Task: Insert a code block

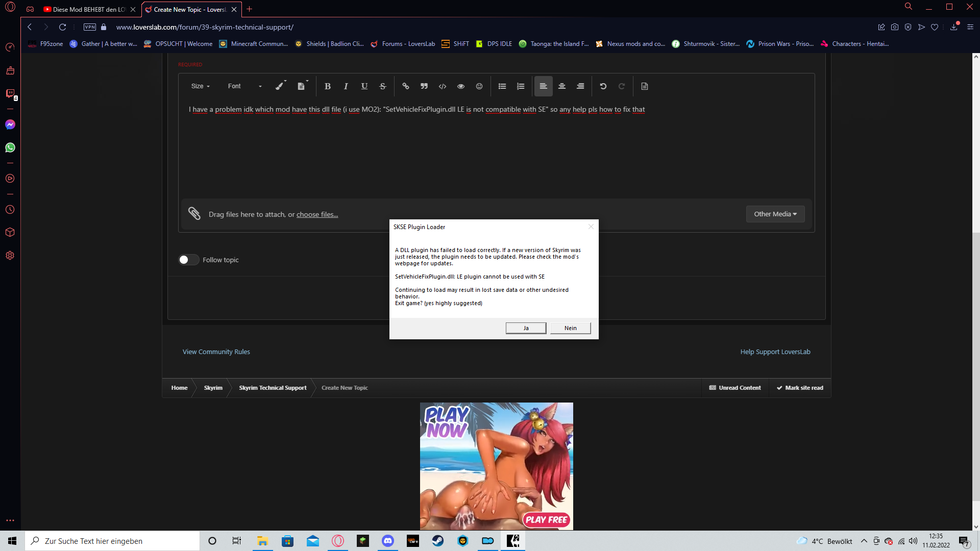Action: (x=443, y=86)
